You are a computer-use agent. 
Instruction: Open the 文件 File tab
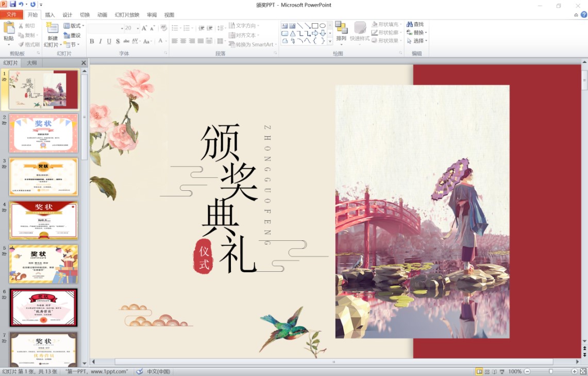pyautogui.click(x=12, y=14)
